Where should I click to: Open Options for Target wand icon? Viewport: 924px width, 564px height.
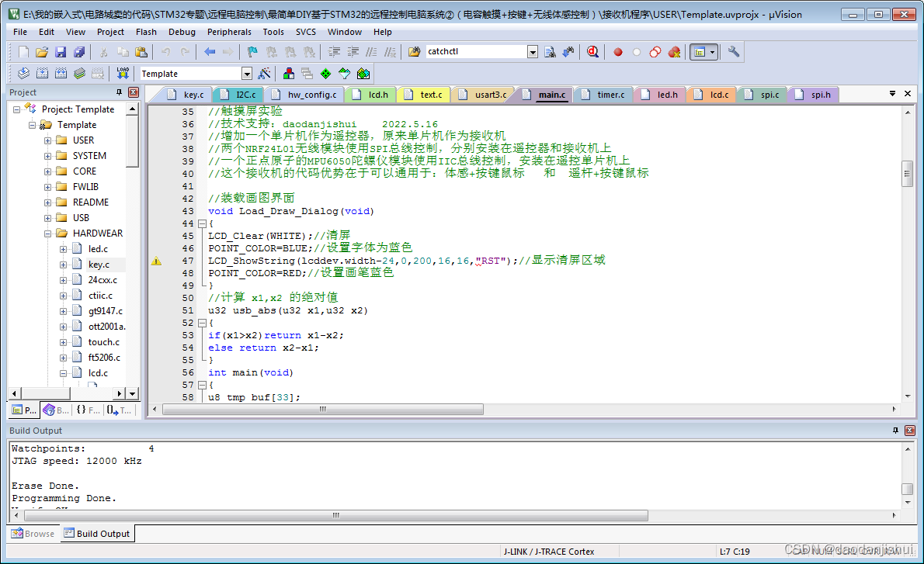coord(264,74)
